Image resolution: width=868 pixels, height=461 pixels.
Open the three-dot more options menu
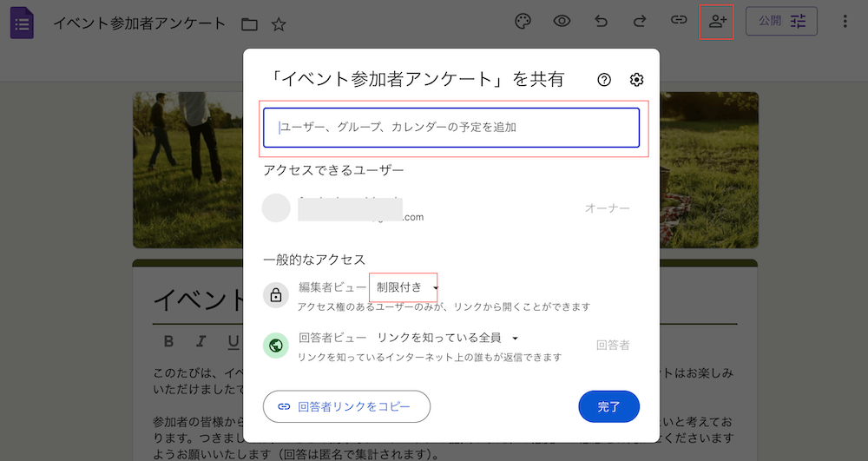click(x=845, y=21)
